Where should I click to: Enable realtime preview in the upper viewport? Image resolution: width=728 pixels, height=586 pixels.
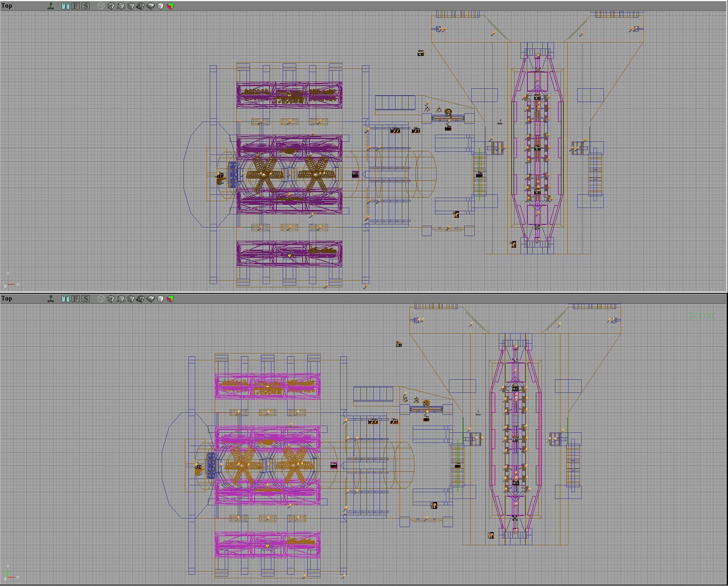[x=51, y=6]
